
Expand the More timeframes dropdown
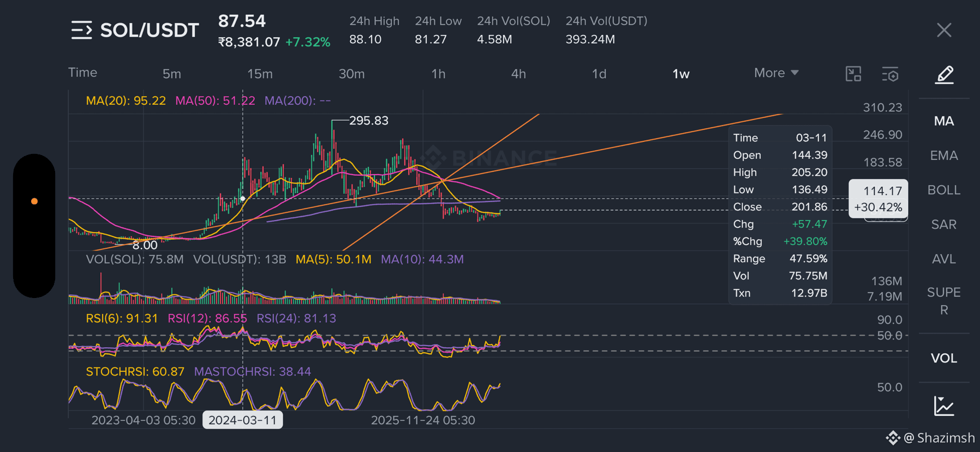point(776,73)
